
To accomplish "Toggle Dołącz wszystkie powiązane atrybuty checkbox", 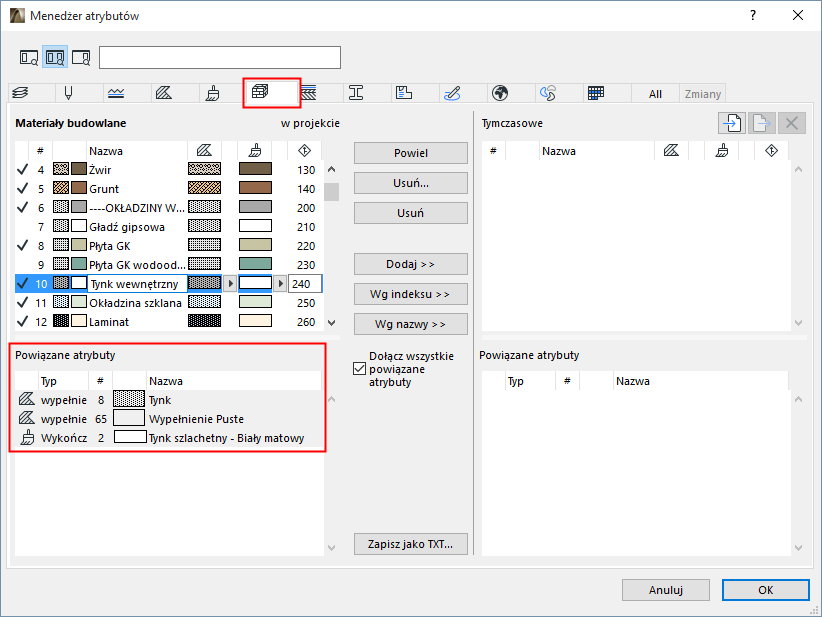I will tap(360, 369).
